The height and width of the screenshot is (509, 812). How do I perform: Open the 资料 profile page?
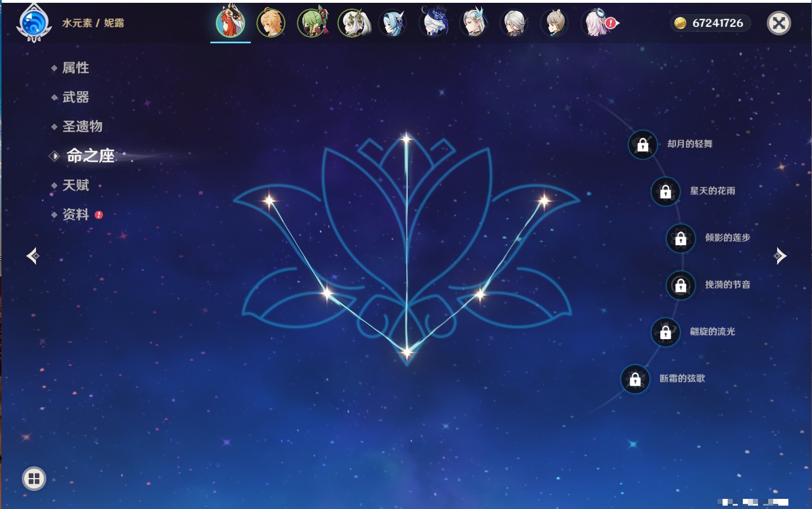coord(76,214)
